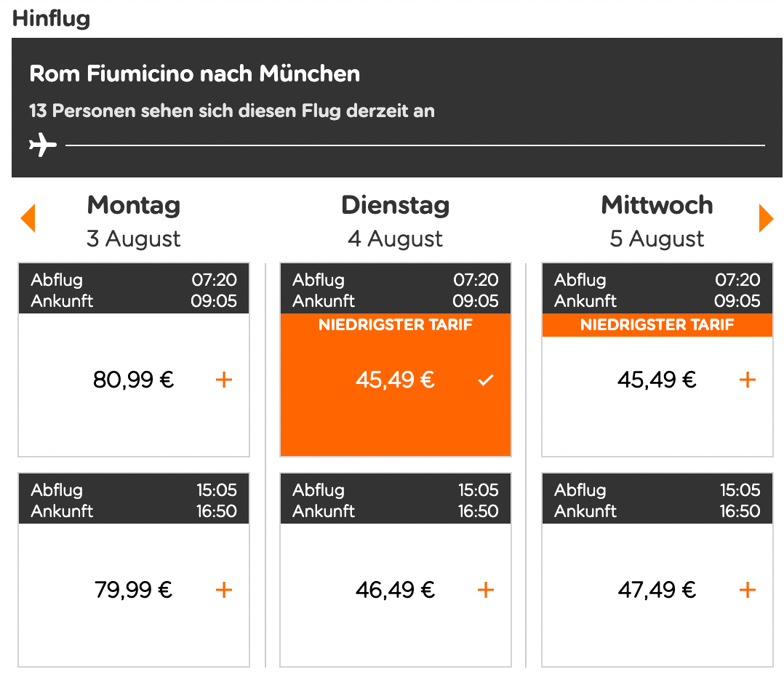Switch to the Mittwoch 5 August column
The height and width of the screenshot is (688, 784).
coord(657,220)
